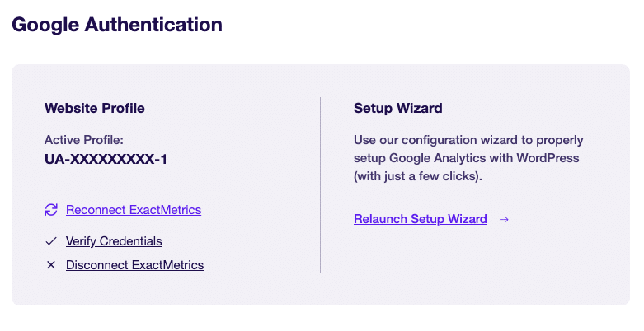Click the "setup Google Analytics with WordPress" line
The height and width of the screenshot is (331, 644).
[x=466, y=158]
